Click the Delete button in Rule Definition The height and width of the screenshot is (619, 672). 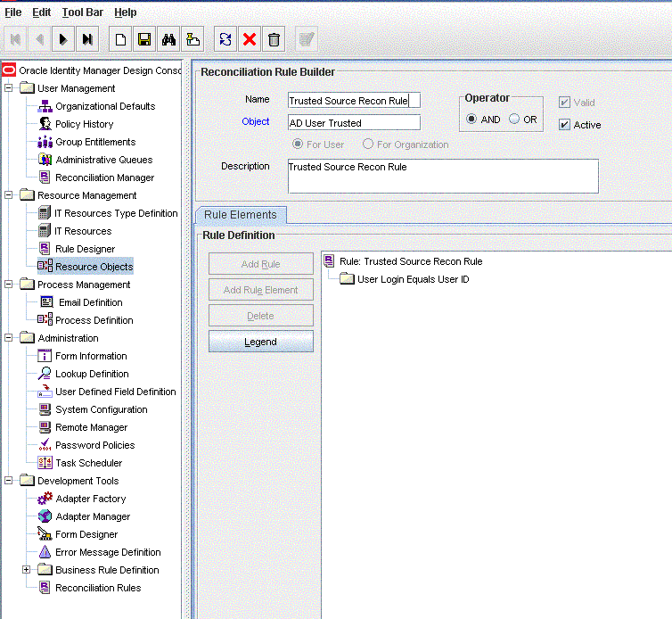click(260, 316)
